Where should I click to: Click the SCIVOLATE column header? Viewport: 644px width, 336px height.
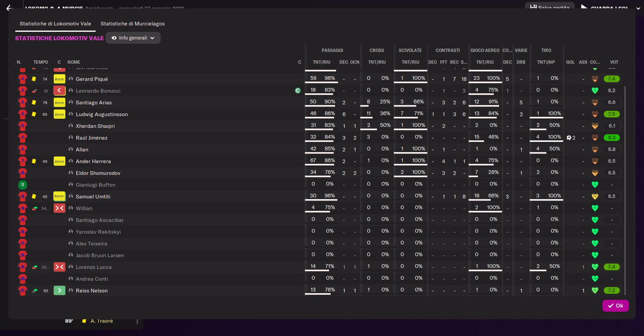410,50
